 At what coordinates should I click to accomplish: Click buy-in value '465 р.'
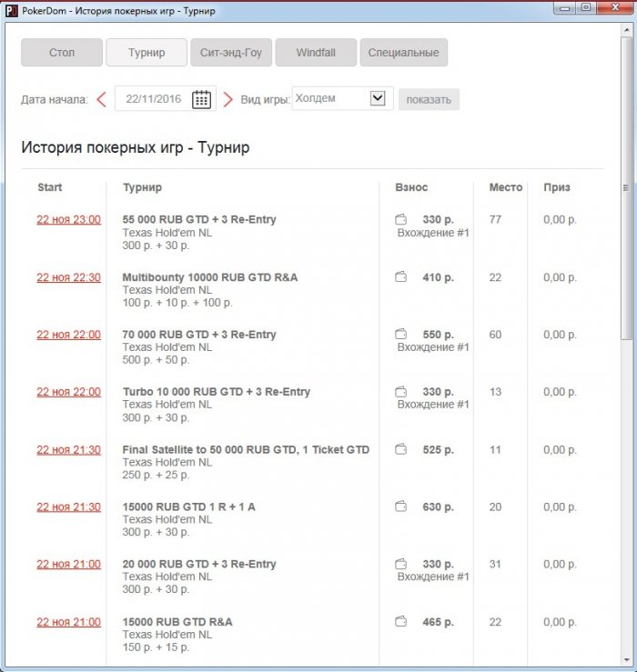coord(438,622)
